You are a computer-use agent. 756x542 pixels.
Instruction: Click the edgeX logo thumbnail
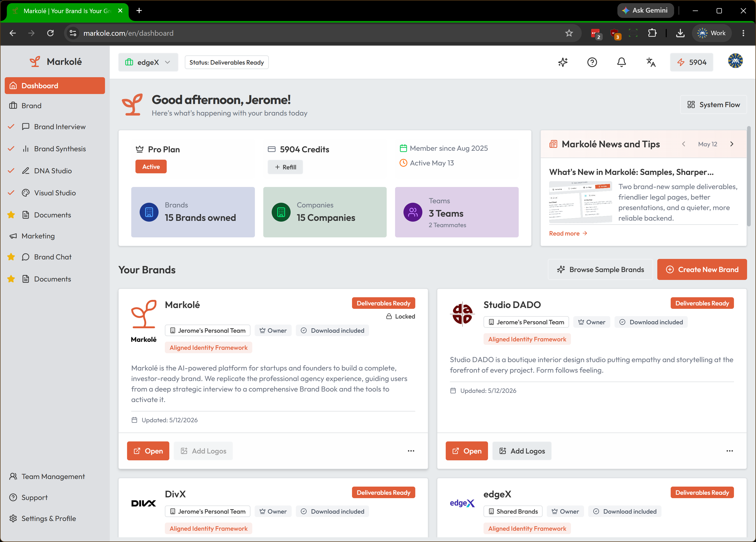click(462, 503)
